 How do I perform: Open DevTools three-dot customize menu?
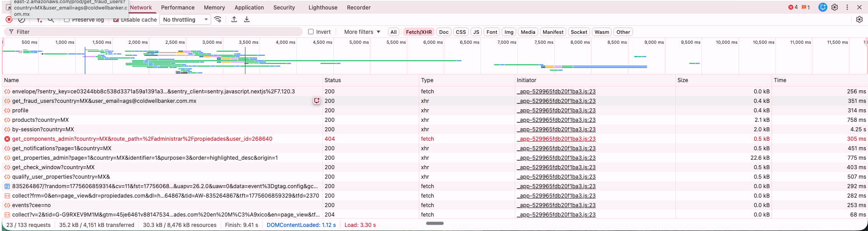(847, 7)
